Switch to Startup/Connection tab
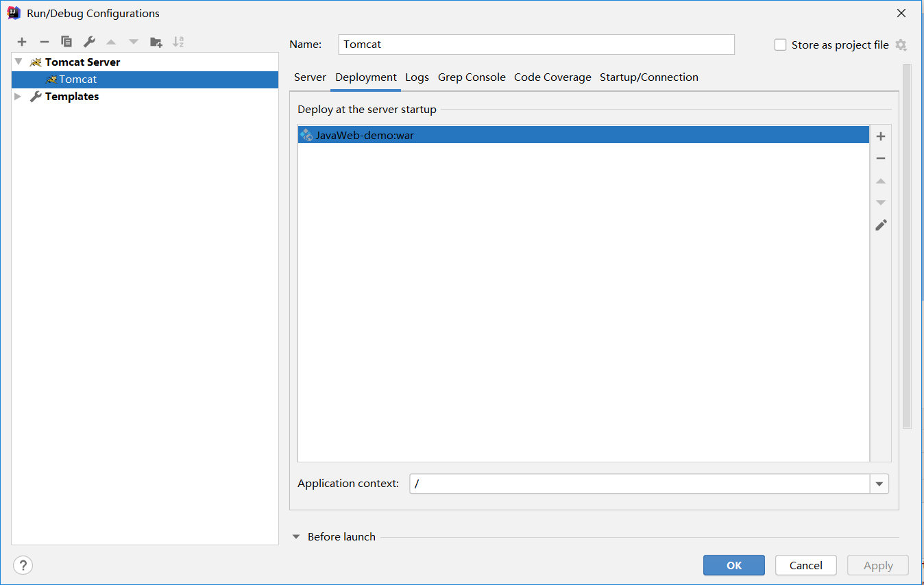Screen dimensions: 924x585 pos(649,77)
